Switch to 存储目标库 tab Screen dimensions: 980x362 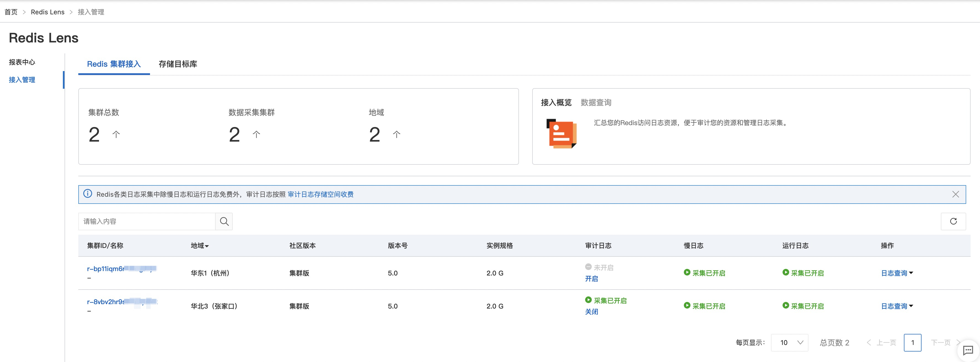point(178,64)
